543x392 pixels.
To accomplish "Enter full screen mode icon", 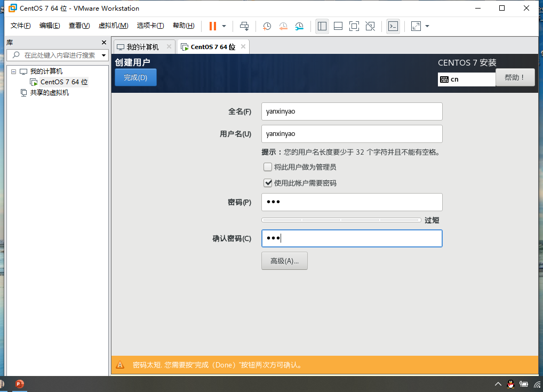I will (x=354, y=26).
